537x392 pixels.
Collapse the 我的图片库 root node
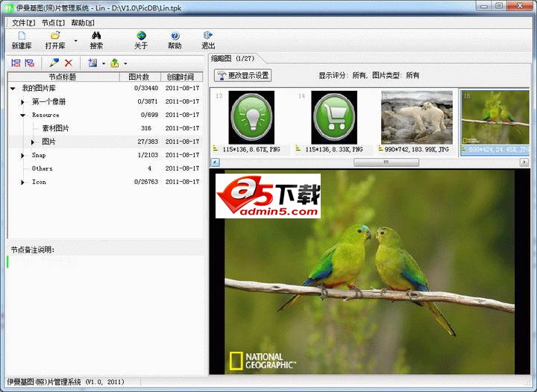pos(13,89)
